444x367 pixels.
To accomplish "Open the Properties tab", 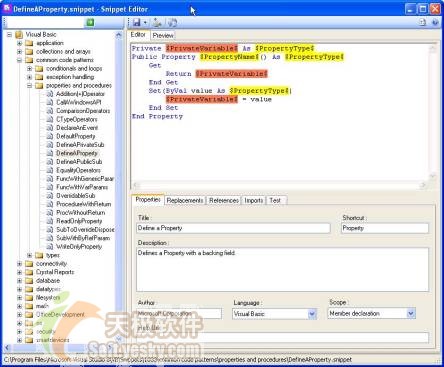I will click(x=148, y=199).
